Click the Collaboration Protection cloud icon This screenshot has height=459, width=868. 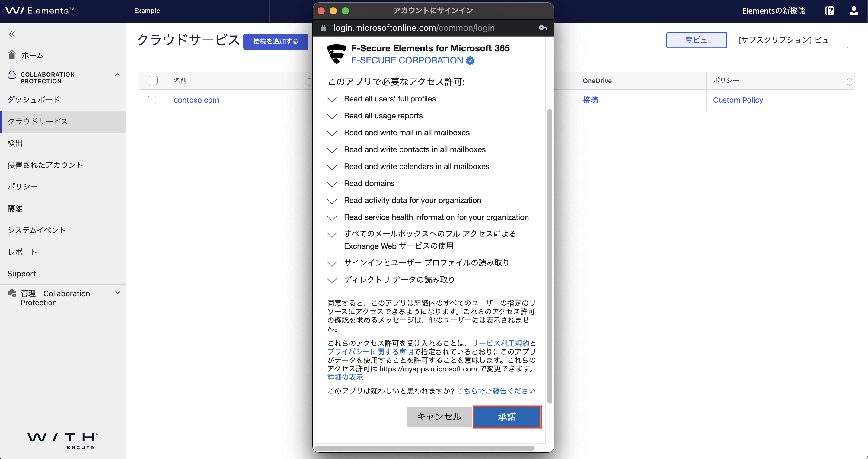click(12, 75)
